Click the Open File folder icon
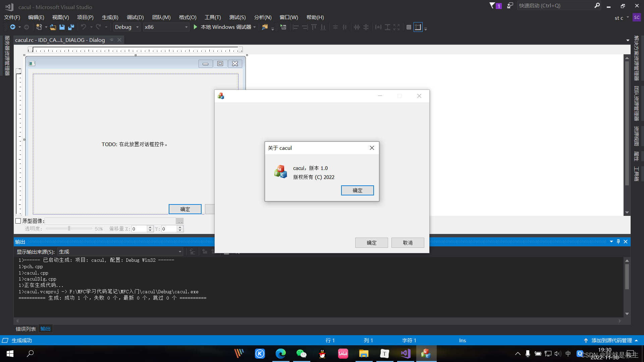Screen dimensions: 644x362 pos(53,27)
